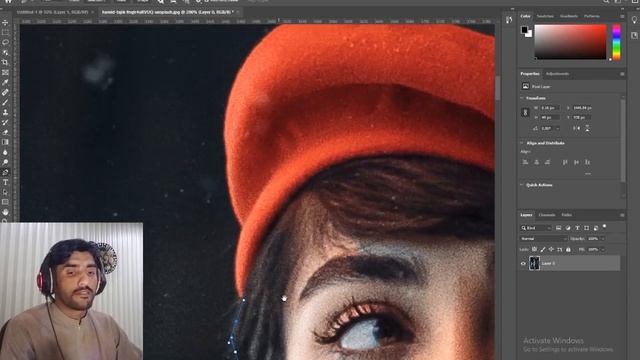
Task: Select the Healing Brush tool
Action: tap(5, 92)
